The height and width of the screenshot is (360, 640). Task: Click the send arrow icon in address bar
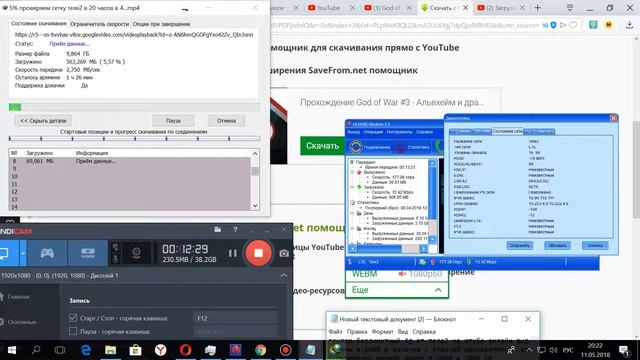563,25
